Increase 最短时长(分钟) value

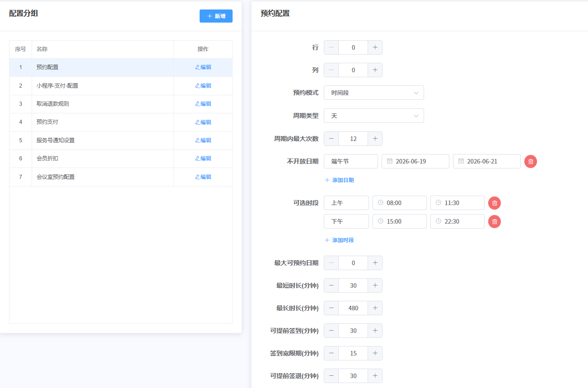[375, 285]
